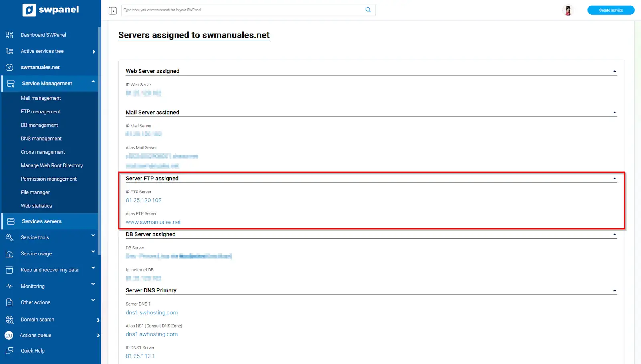Collapse the Server DNS Primary section
The height and width of the screenshot is (364, 641).
click(615, 291)
